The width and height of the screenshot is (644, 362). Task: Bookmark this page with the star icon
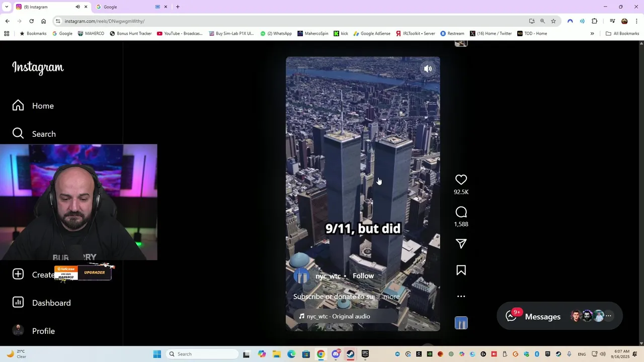553,21
